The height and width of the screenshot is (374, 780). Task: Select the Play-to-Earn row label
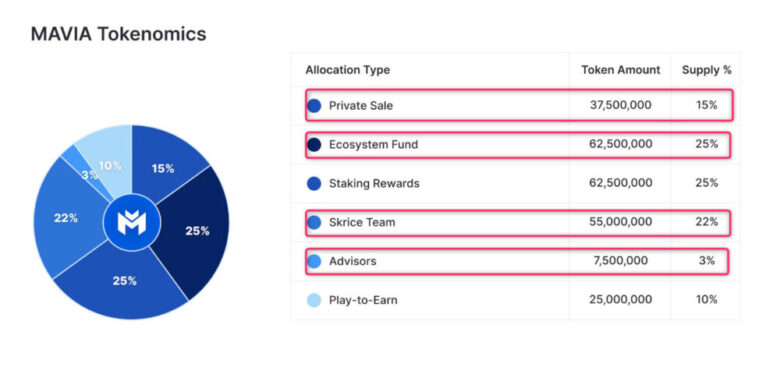363,300
